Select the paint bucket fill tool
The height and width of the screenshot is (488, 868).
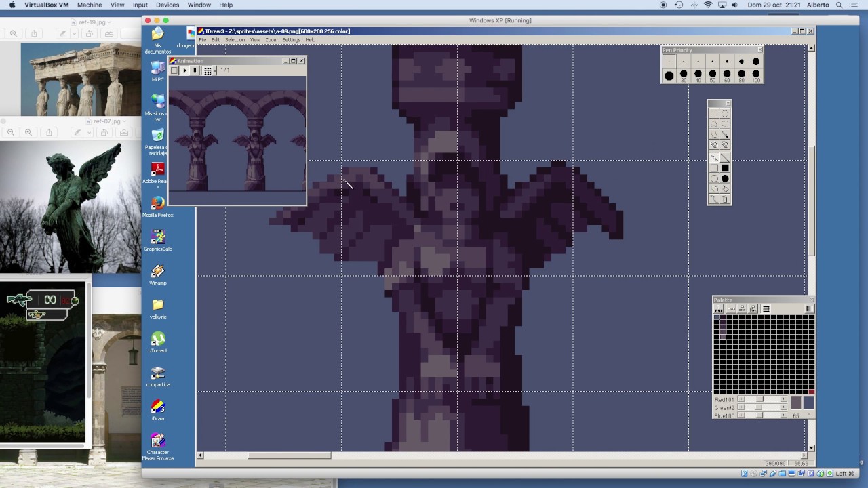click(x=725, y=188)
